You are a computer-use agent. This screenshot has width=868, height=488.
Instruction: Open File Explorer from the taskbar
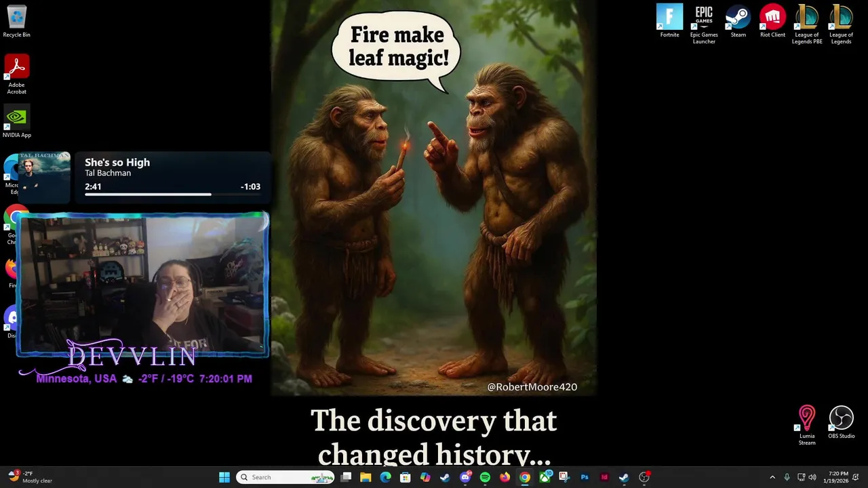tap(366, 477)
